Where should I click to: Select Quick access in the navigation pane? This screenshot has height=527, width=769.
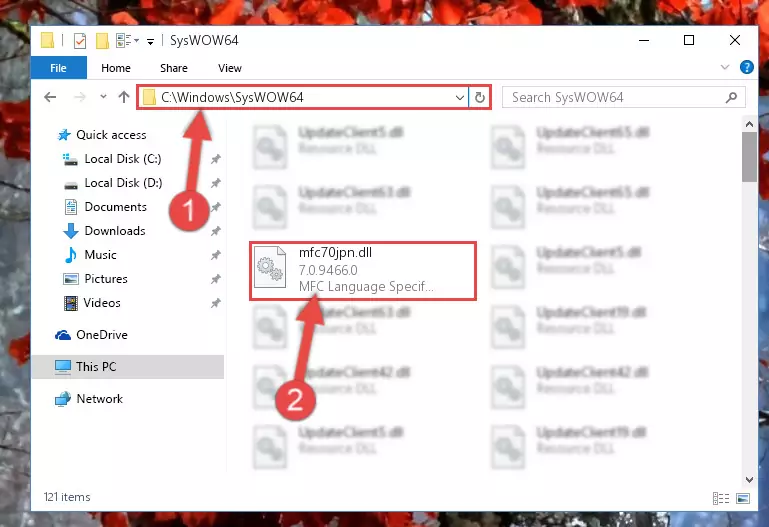111,135
